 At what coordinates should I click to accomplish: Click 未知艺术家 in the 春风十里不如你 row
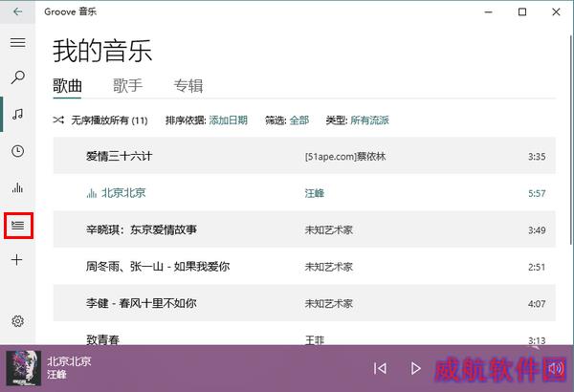pos(329,303)
